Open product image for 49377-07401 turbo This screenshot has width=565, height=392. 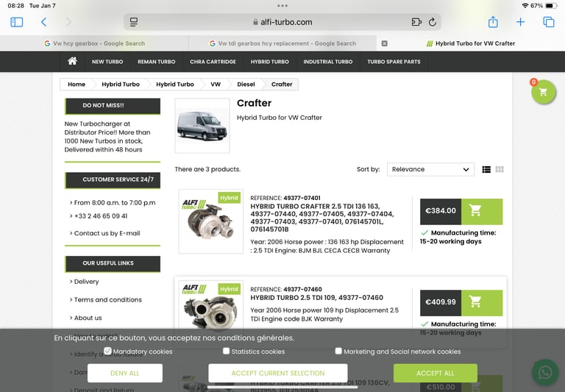[211, 221]
